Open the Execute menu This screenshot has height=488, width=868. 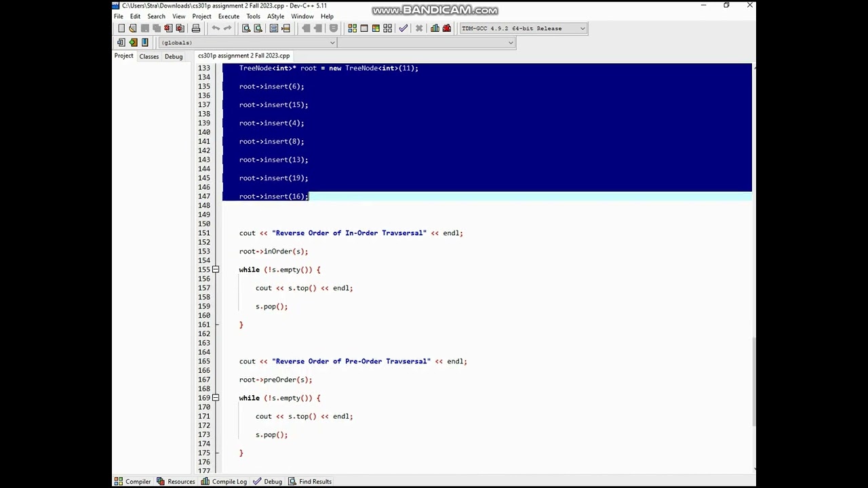coord(229,16)
